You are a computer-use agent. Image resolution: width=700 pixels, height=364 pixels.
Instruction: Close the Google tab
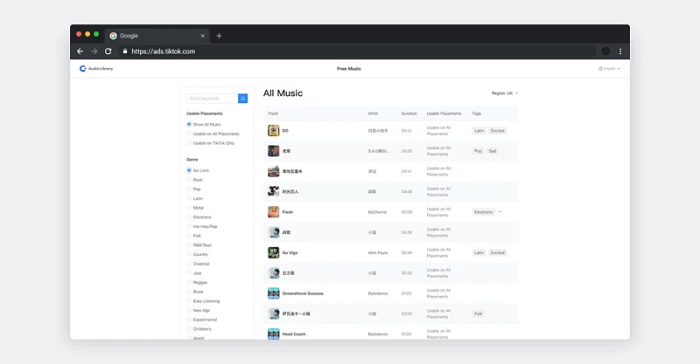point(202,36)
